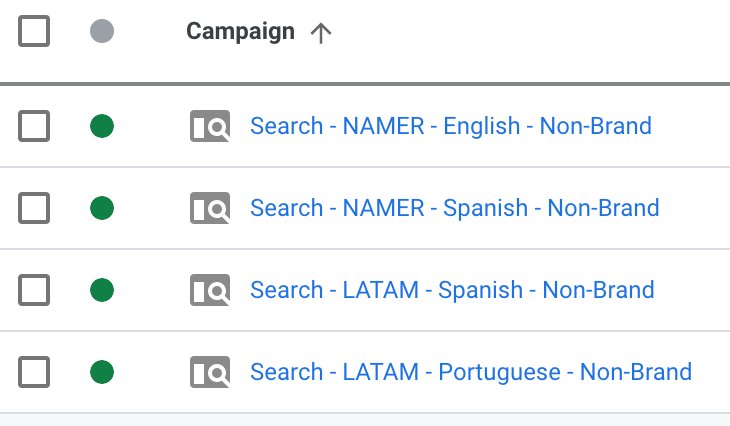Check the LATAM Portuguese Non-Brand campaign checkbox
The image size is (730, 426).
point(34,372)
